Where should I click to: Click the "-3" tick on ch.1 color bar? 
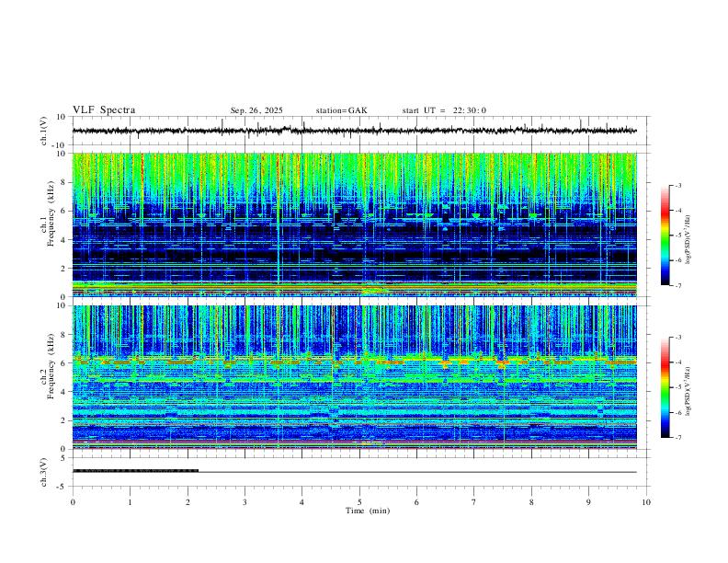pyautogui.click(x=678, y=185)
